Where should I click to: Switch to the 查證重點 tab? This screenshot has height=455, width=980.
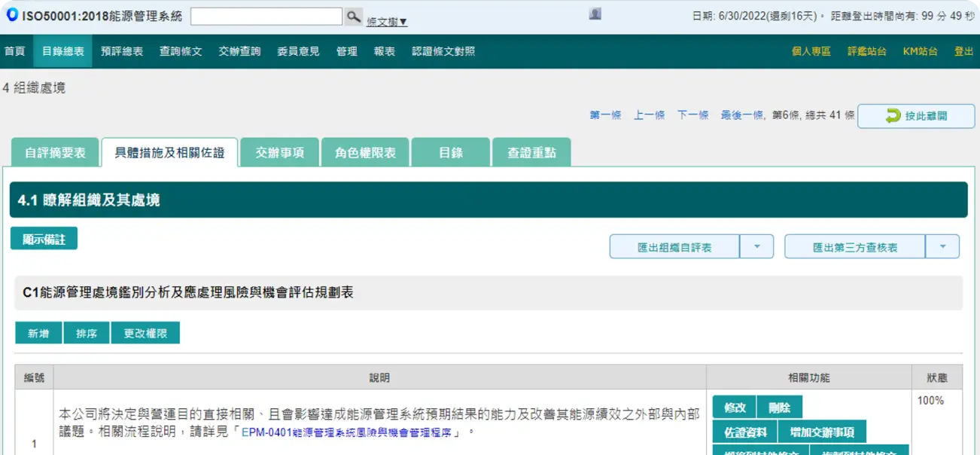[531, 151]
